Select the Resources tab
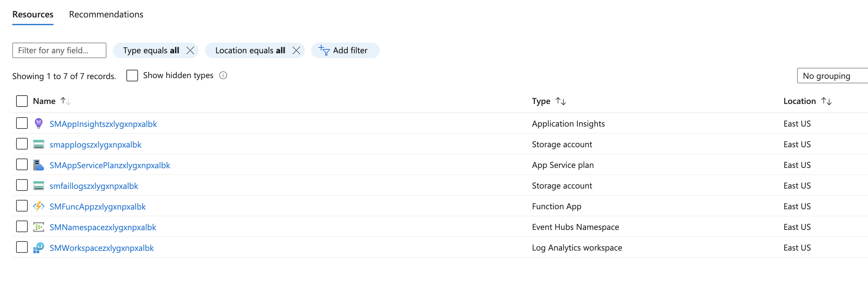Viewport: 868px width, 299px height. [33, 14]
